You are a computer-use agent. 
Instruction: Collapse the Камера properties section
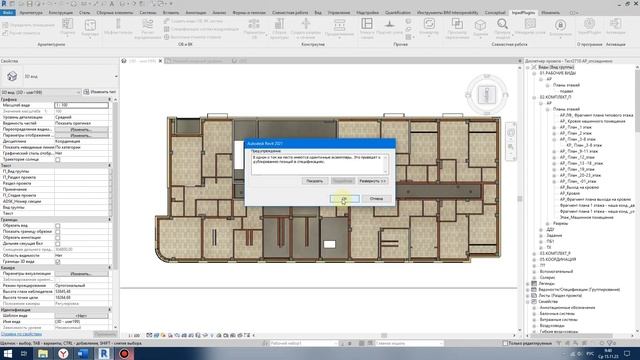click(109, 268)
